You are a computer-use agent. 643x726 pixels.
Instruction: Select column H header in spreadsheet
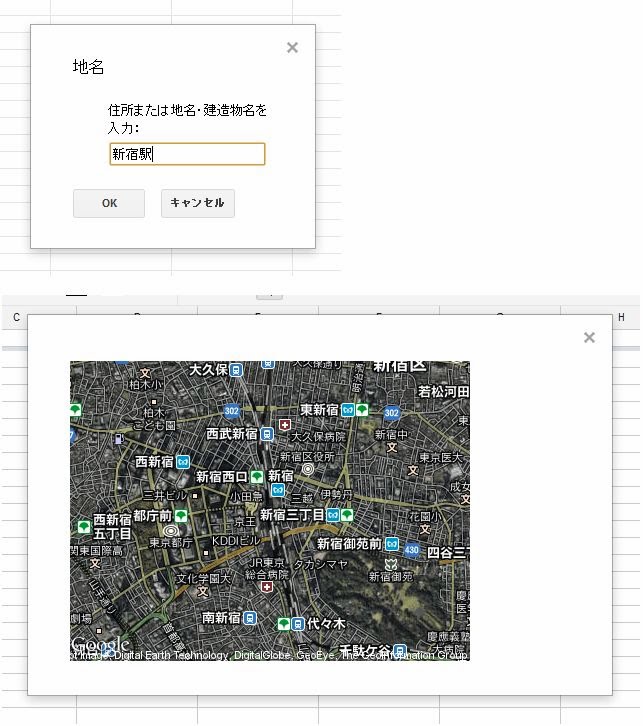[621, 318]
